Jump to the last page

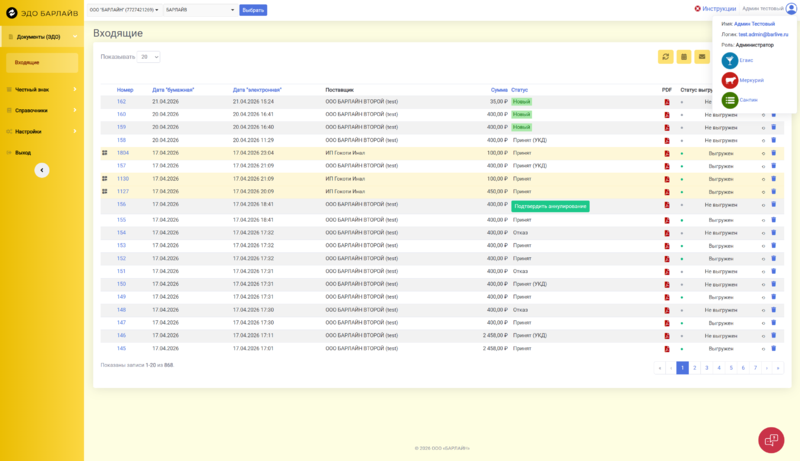778,368
